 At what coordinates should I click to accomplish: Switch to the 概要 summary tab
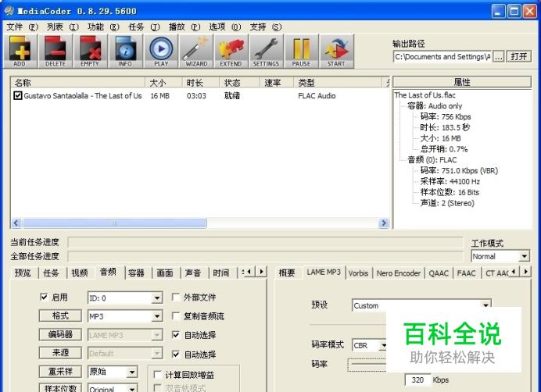click(287, 273)
